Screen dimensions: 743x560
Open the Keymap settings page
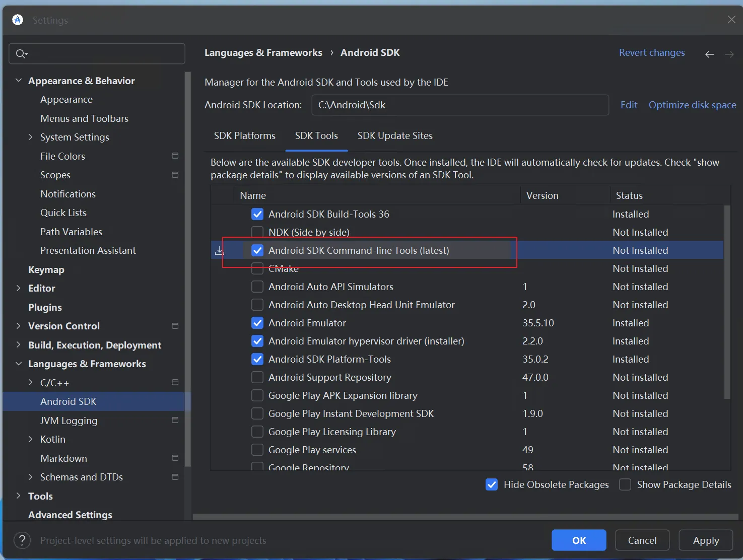(x=46, y=269)
